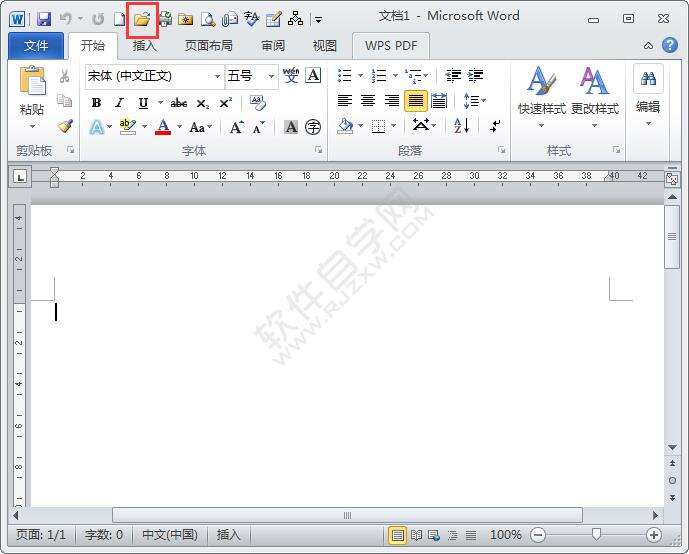The height and width of the screenshot is (554, 689).
Task: Toggle Bold formatting
Action: pyautogui.click(x=96, y=103)
